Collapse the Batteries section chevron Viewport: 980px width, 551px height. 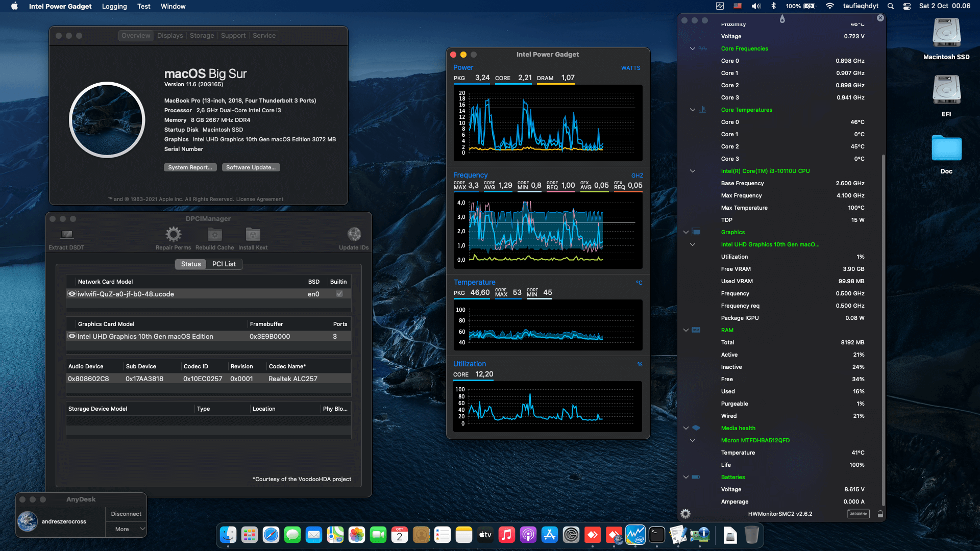(x=686, y=477)
